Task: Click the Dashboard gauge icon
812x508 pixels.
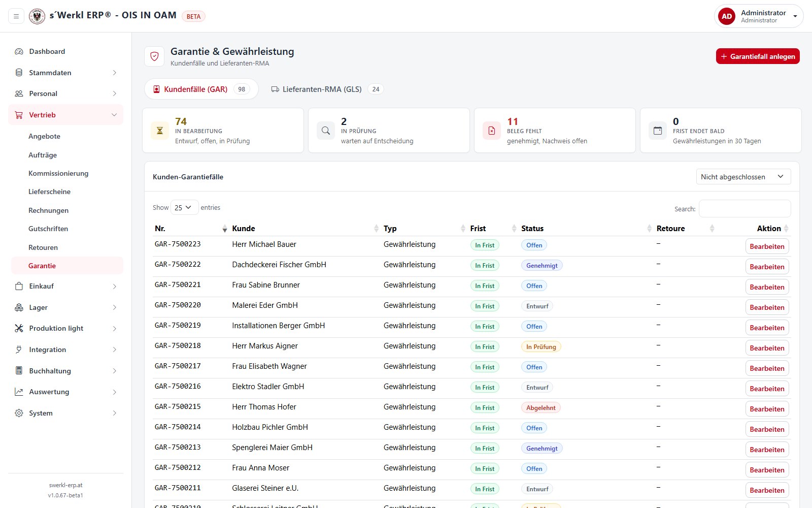Action: (19, 51)
